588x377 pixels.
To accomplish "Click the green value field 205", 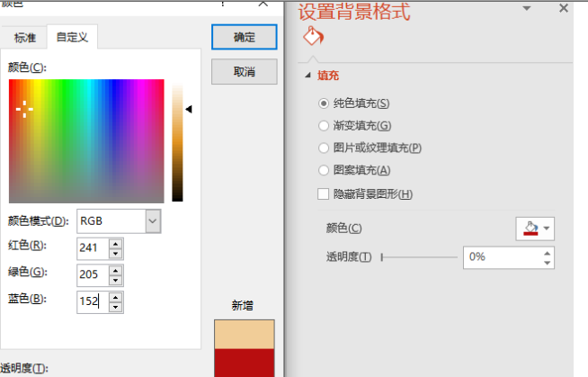I will 94,274.
